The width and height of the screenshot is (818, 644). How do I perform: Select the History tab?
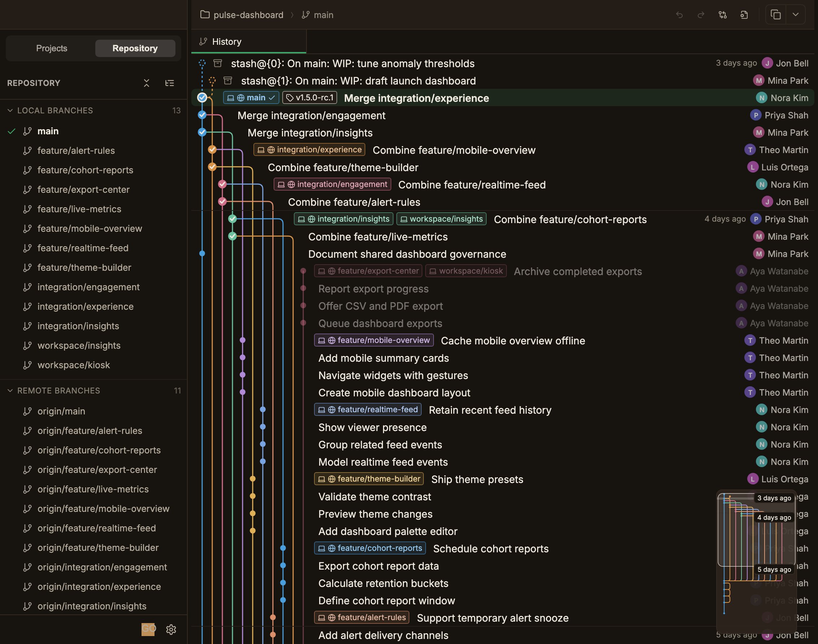pos(248,42)
